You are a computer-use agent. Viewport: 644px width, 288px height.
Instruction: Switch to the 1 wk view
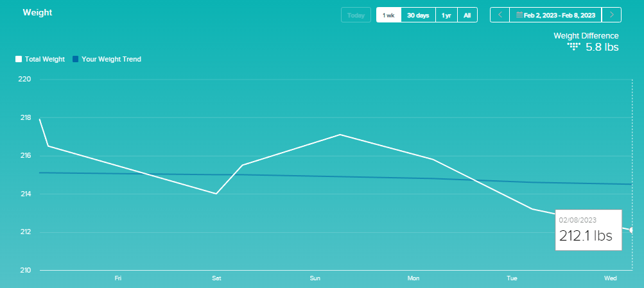click(388, 15)
